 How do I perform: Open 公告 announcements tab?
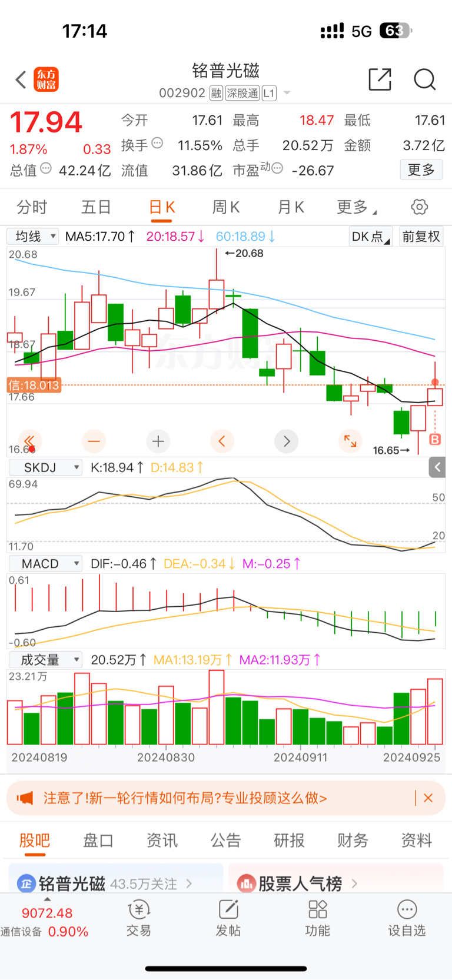(226, 841)
